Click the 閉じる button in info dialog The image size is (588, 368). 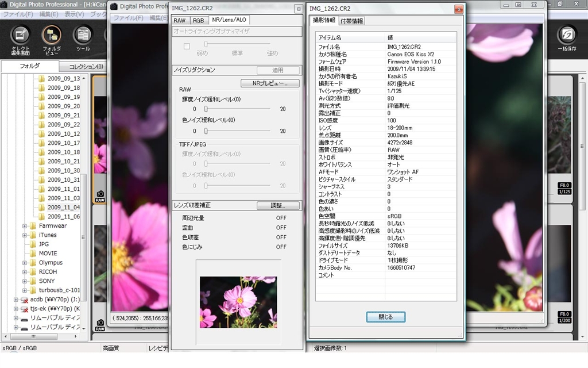[x=385, y=317]
